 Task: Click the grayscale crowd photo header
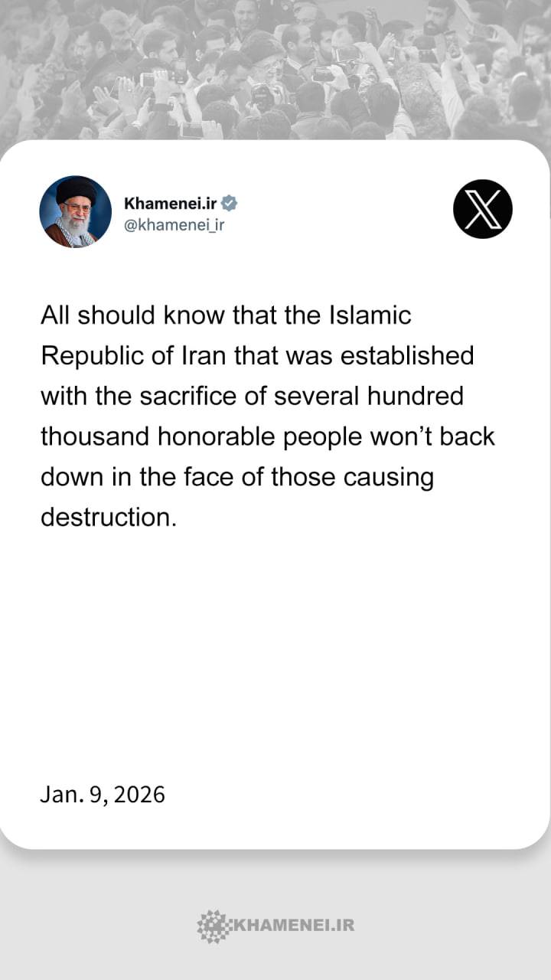tap(275, 70)
